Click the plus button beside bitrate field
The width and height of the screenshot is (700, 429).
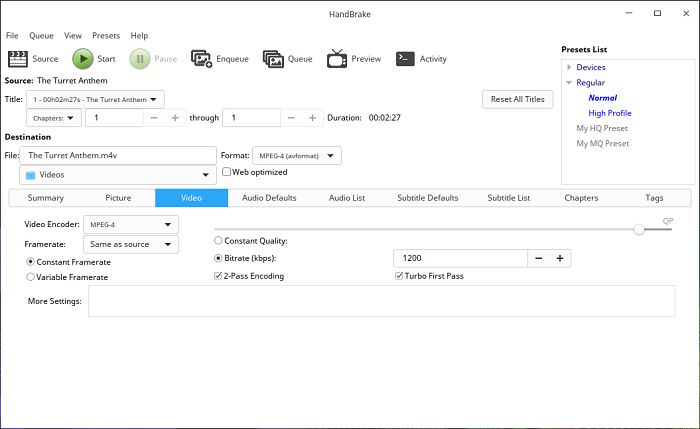(x=560, y=258)
